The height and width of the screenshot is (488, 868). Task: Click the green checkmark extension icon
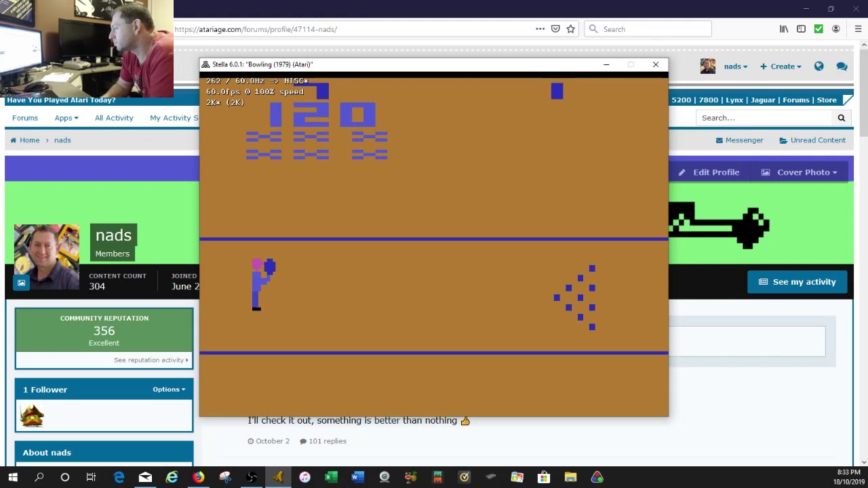pyautogui.click(x=818, y=29)
